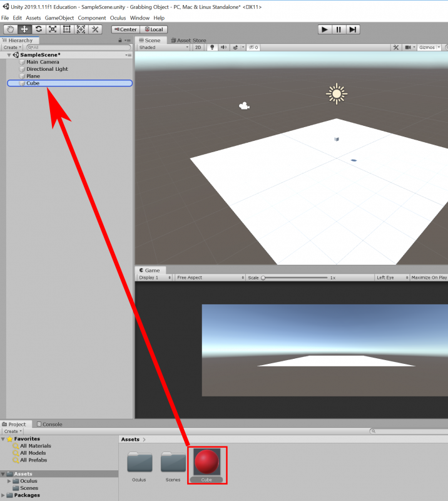Screen dimensions: 448x501
Task: Select the Rotate tool
Action: 39,29
